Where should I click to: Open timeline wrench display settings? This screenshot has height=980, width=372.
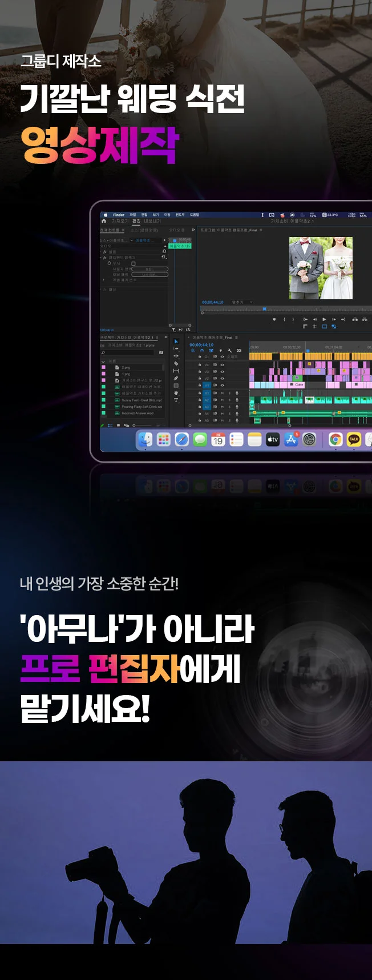point(230,351)
